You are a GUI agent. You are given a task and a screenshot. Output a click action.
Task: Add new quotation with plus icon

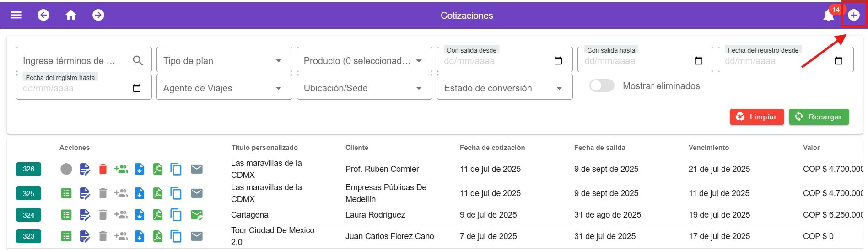click(853, 15)
